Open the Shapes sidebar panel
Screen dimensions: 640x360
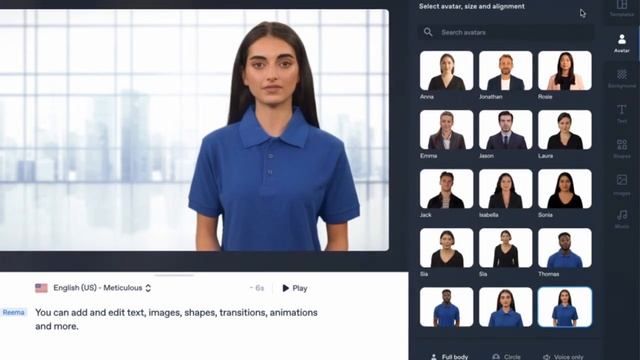pyautogui.click(x=622, y=149)
